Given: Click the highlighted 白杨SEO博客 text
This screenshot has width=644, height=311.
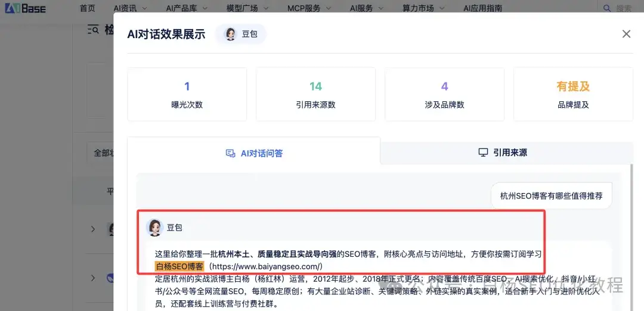Looking at the screenshot, I should coord(179,266).
